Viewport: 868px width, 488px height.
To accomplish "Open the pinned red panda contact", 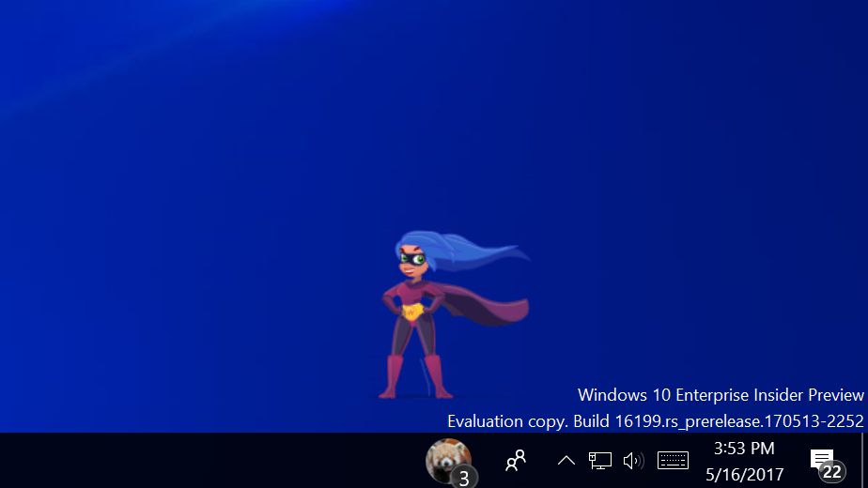I will pyautogui.click(x=448, y=461).
